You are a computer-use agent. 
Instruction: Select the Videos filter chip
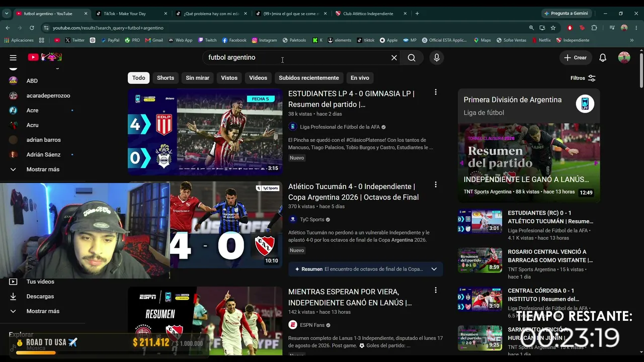[x=258, y=78]
